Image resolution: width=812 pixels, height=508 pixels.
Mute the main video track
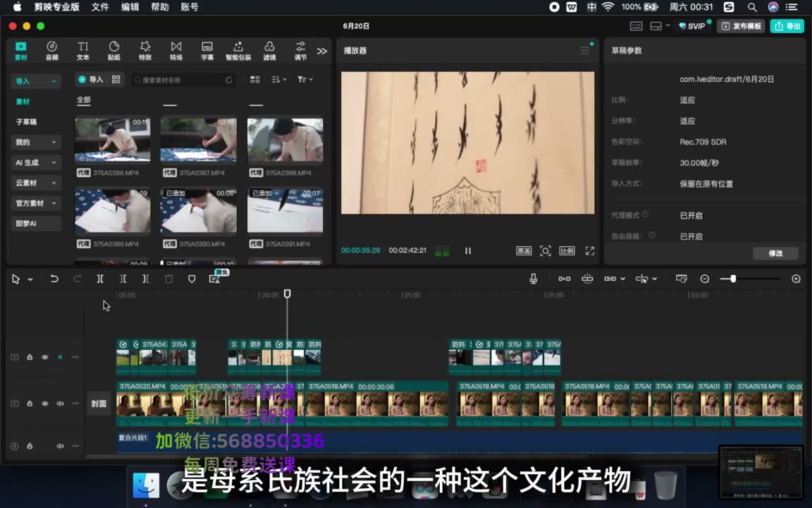coord(60,404)
